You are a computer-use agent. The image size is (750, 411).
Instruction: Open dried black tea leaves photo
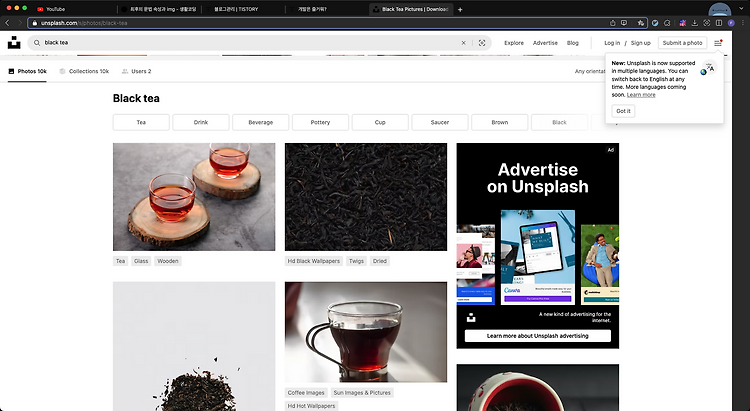coord(366,197)
